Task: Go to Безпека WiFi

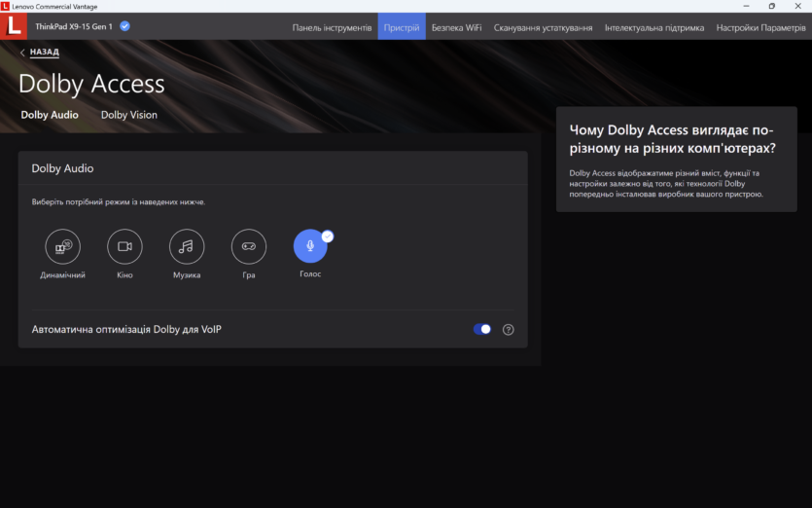Action: click(457, 27)
